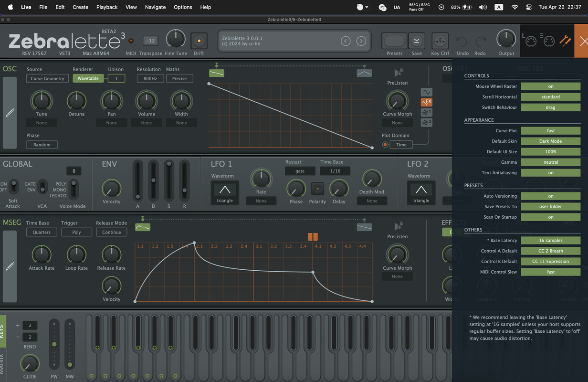Open the MSEG Time Base Quarters dropdown

coord(42,232)
